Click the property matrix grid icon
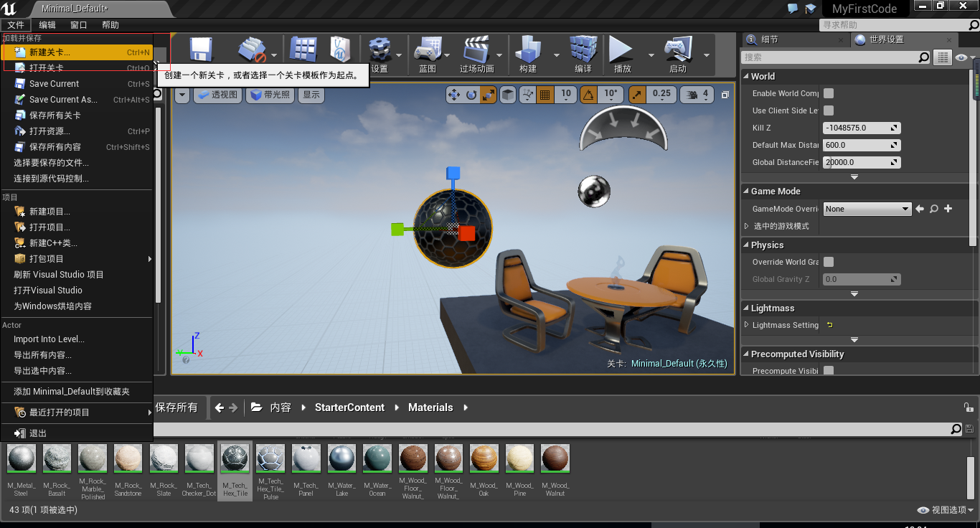The width and height of the screenshot is (980, 528). [943, 57]
